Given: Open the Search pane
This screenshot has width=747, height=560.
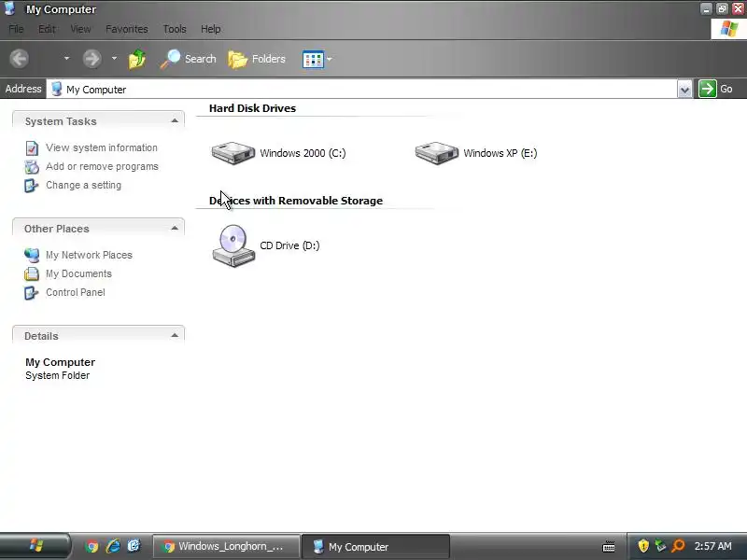Looking at the screenshot, I should click(x=188, y=59).
